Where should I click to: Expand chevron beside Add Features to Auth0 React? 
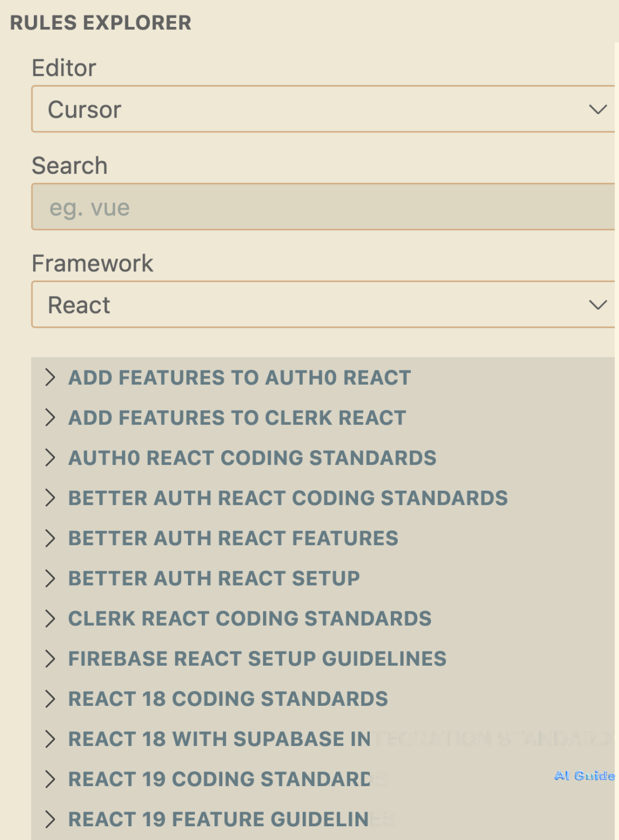50,377
